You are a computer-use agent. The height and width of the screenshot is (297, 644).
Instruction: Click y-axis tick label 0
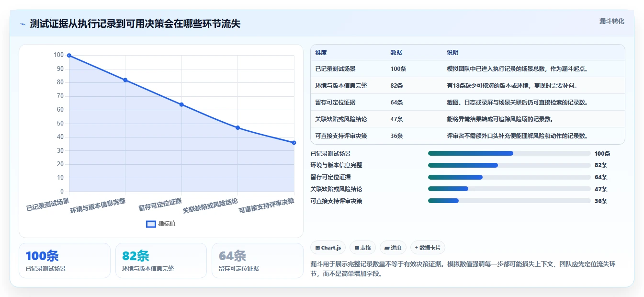click(62, 192)
